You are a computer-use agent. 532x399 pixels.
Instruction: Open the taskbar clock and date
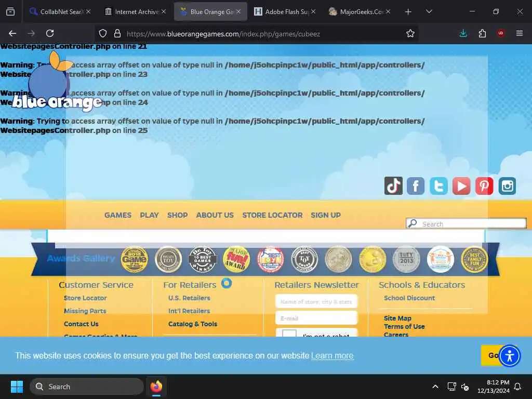(494, 387)
